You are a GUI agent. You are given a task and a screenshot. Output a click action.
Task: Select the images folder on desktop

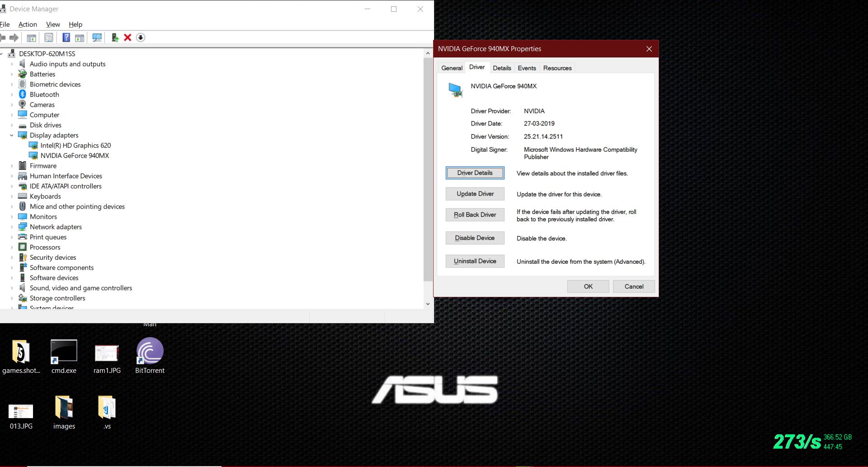(x=64, y=412)
